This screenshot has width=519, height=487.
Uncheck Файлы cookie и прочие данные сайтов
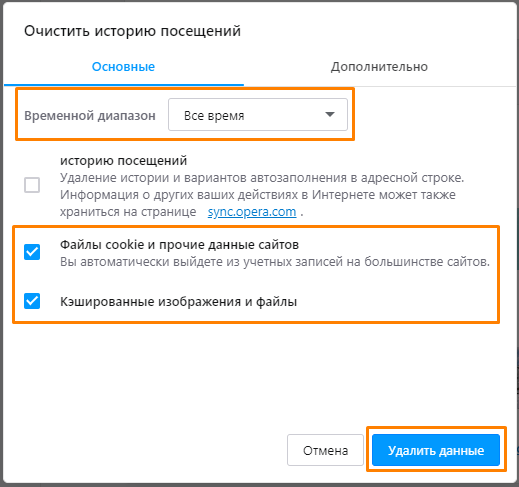[x=32, y=252]
